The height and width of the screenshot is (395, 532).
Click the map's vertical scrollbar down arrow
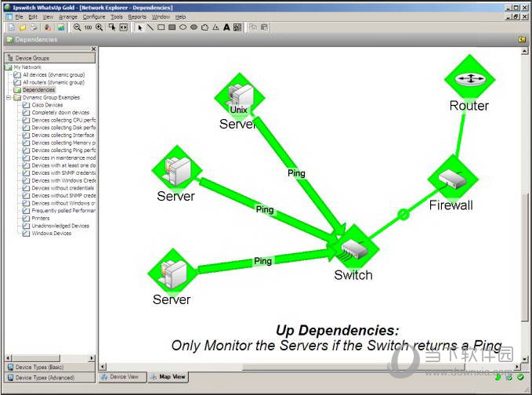[524, 358]
